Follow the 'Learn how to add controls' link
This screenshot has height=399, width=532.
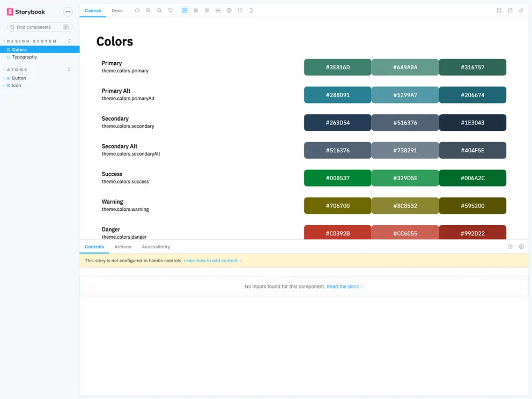(x=211, y=261)
